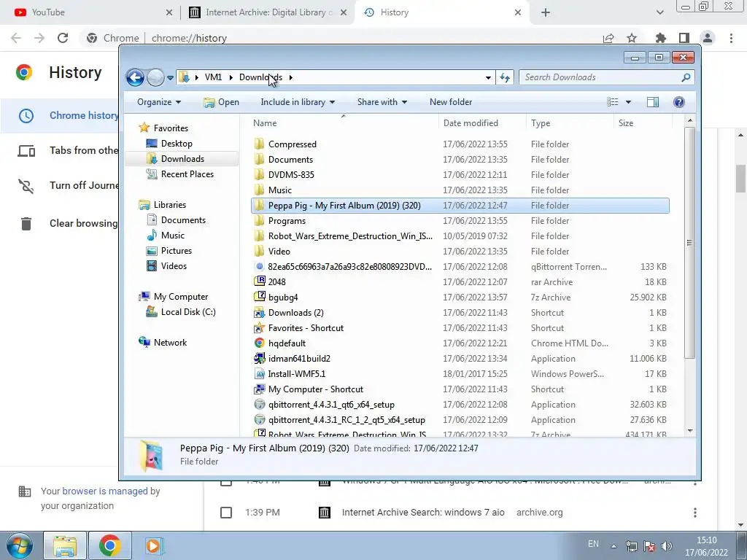
Task: Click Open in the Explorer toolbar
Action: 222,102
